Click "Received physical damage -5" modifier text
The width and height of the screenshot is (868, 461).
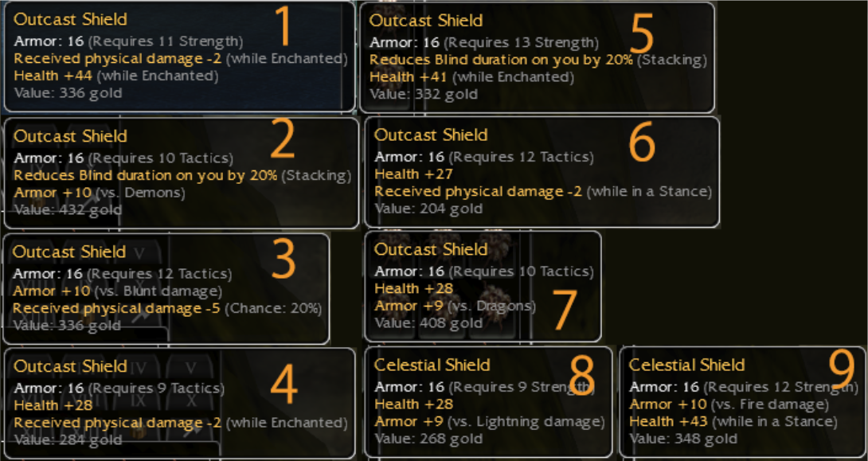[x=116, y=308]
